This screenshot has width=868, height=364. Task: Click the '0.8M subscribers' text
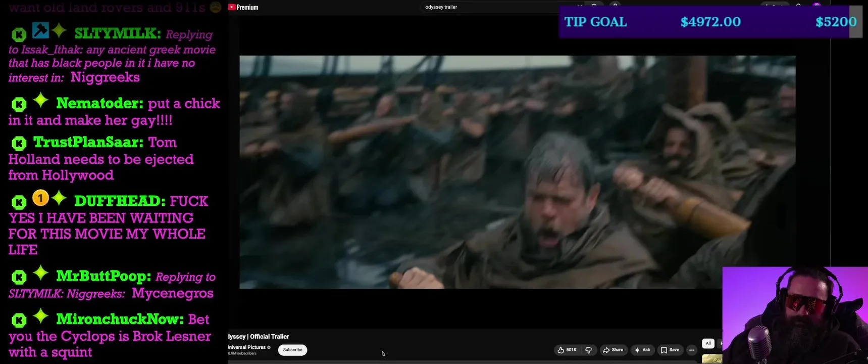(242, 353)
